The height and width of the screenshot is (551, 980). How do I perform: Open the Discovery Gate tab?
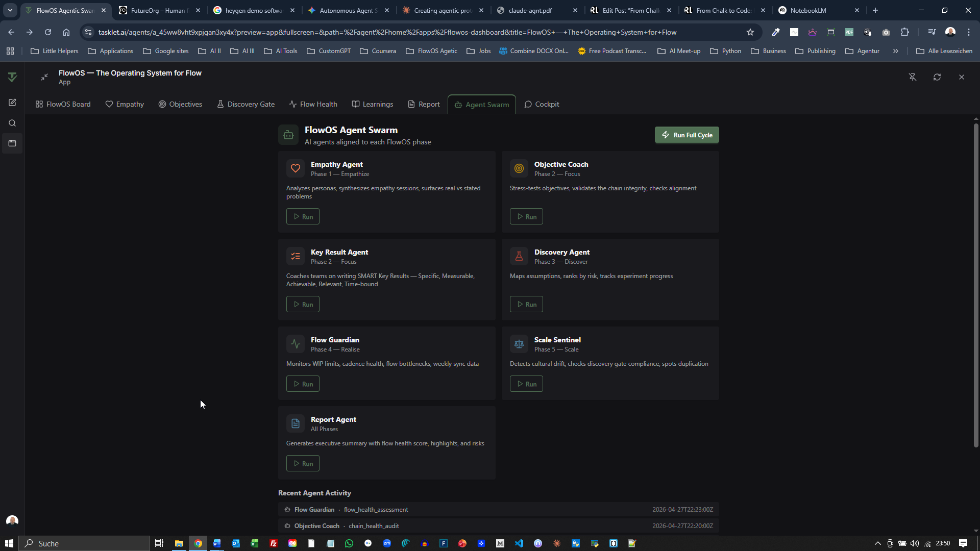pos(246,104)
